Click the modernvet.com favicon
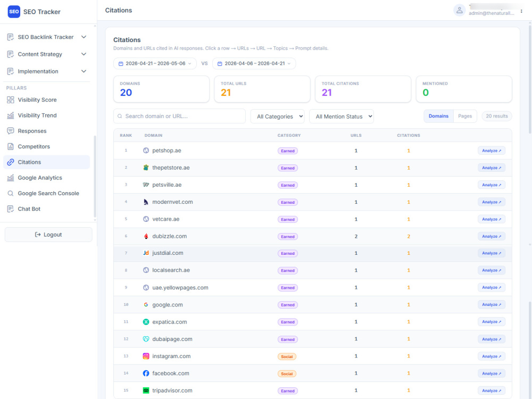Image resolution: width=532 pixels, height=399 pixels. tap(146, 202)
